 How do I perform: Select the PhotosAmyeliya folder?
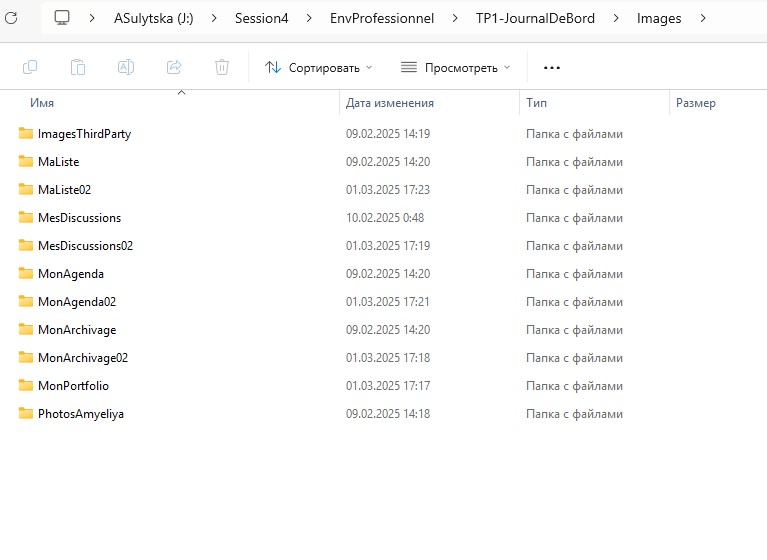pos(80,414)
